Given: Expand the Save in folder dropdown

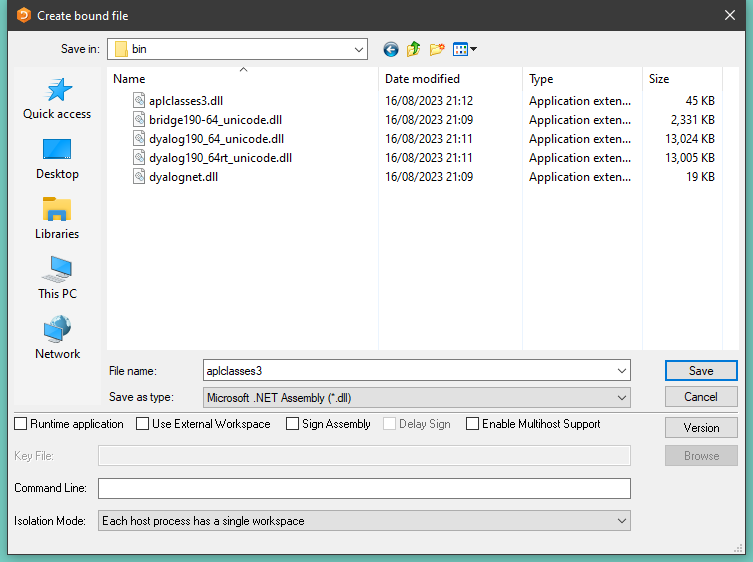Looking at the screenshot, I should coord(359,49).
